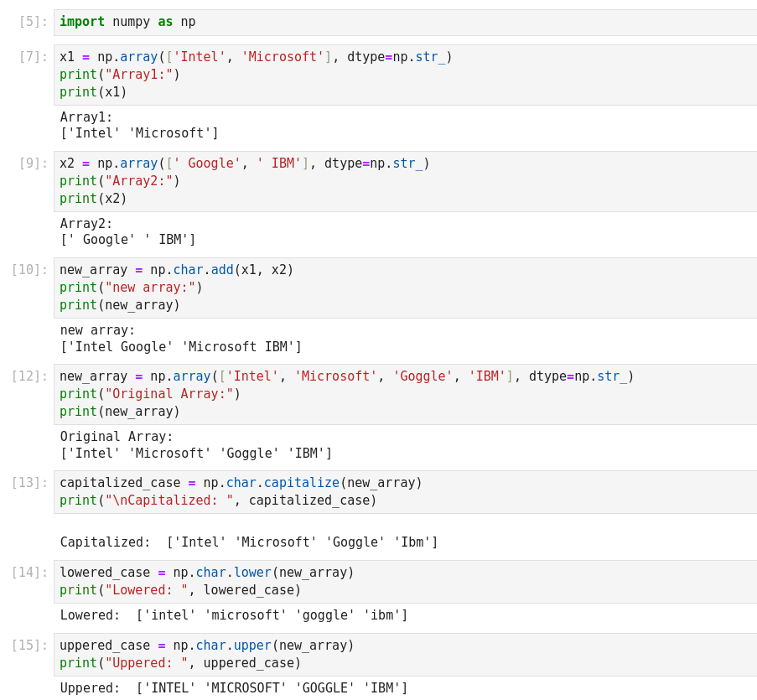This screenshot has height=700, width=757.
Task: Select the cell prompt labeled [7]
Action: (34, 57)
